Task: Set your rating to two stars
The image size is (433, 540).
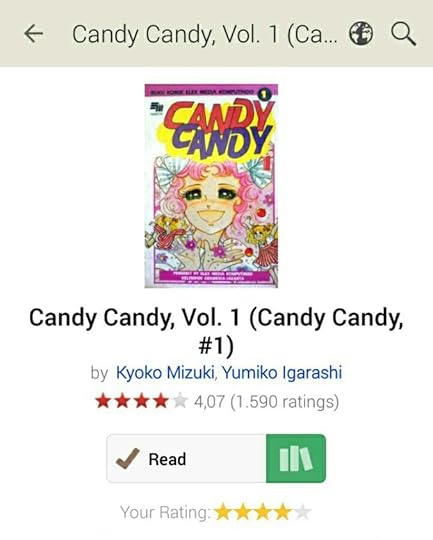Action: [x=243, y=512]
